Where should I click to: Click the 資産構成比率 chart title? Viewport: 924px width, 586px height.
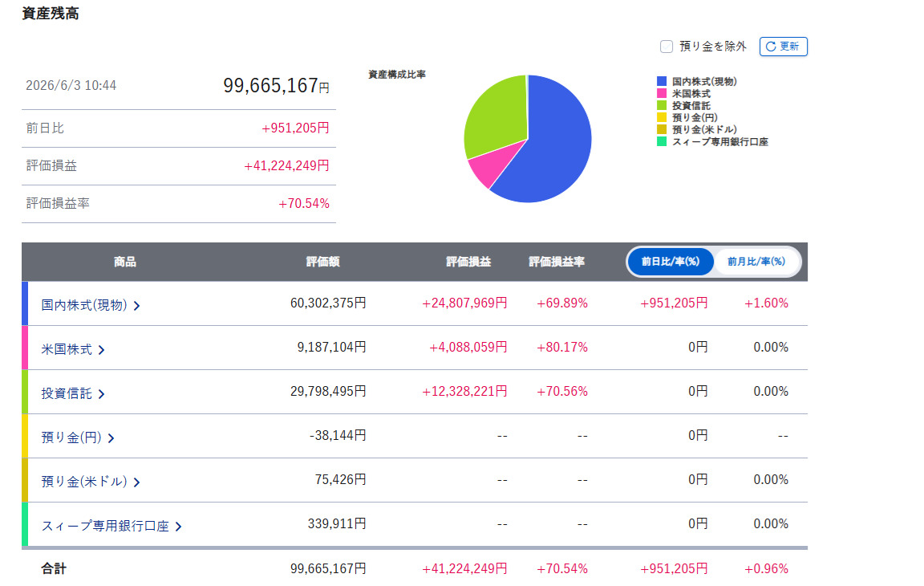[x=396, y=75]
